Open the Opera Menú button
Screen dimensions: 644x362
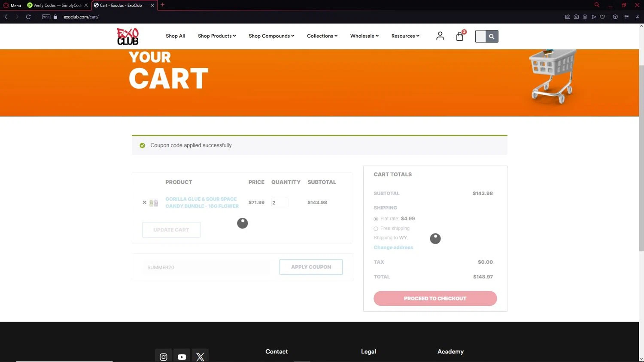(12, 5)
